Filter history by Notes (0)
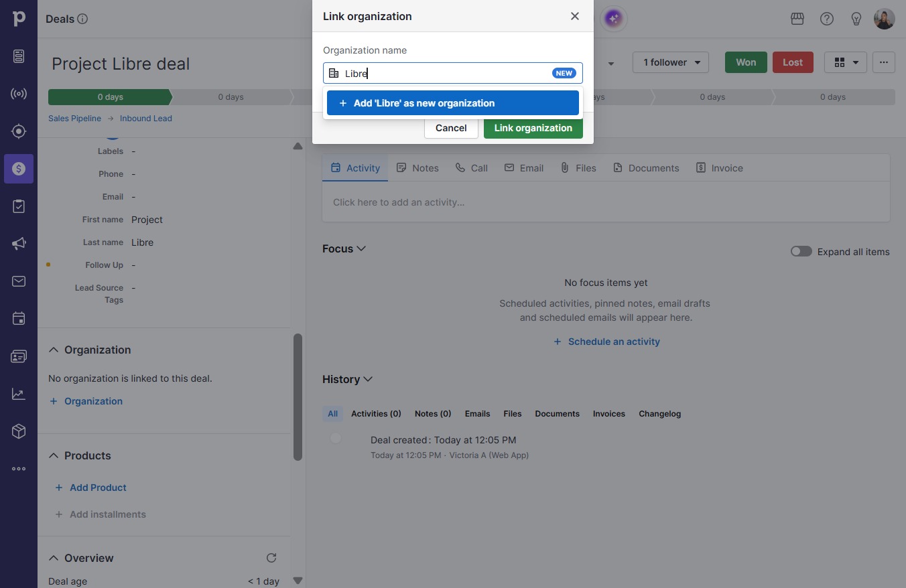The height and width of the screenshot is (588, 906). pos(433,414)
